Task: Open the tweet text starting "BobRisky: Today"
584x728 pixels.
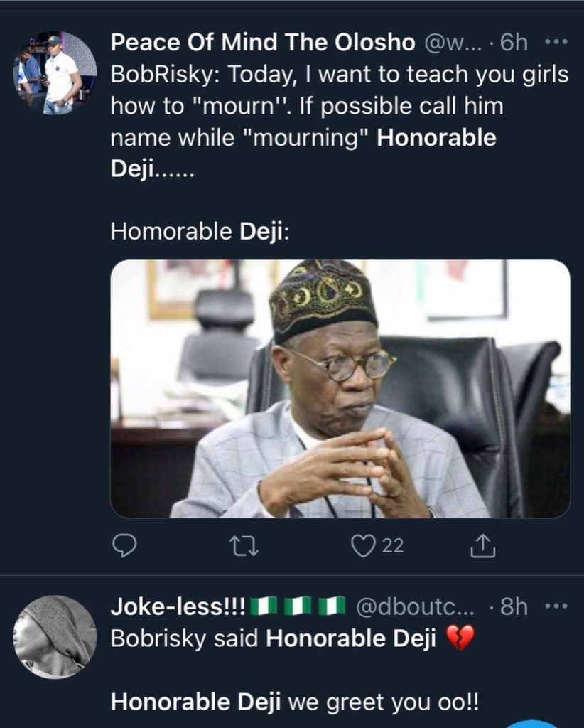Action: click(340, 75)
